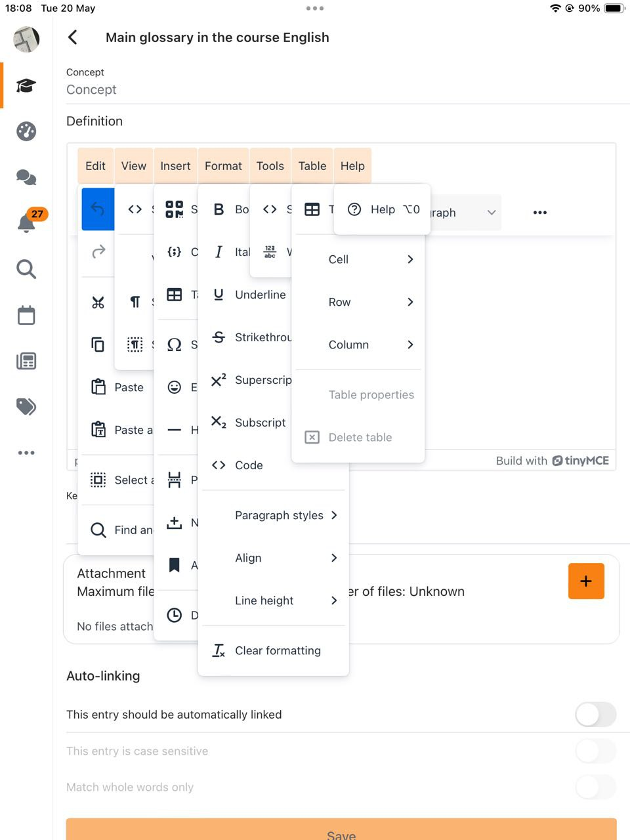Open the messages chat bubbles icon
This screenshot has width=630, height=840.
tap(26, 177)
